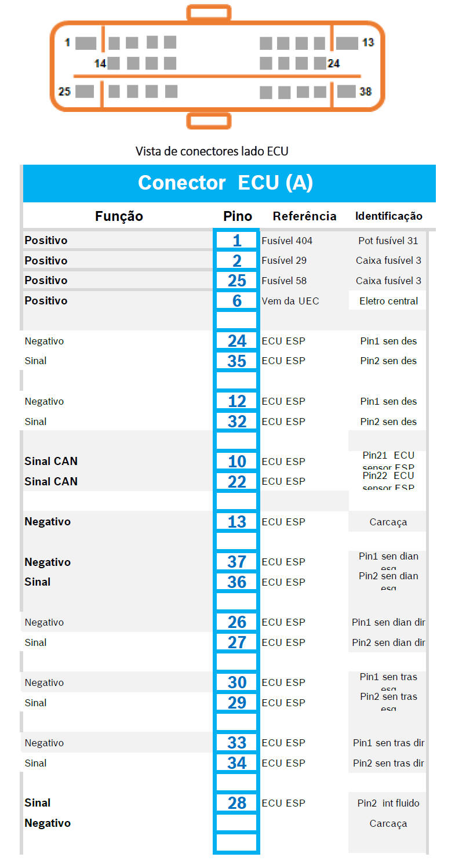Viewport: 455px width, 868px height.
Task: Select the label 14 on the connector diagram
Action: tap(100, 64)
